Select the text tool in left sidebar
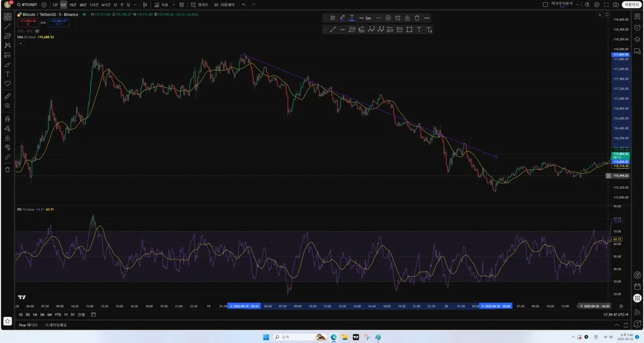This screenshot has width=644, height=343. [x=8, y=74]
